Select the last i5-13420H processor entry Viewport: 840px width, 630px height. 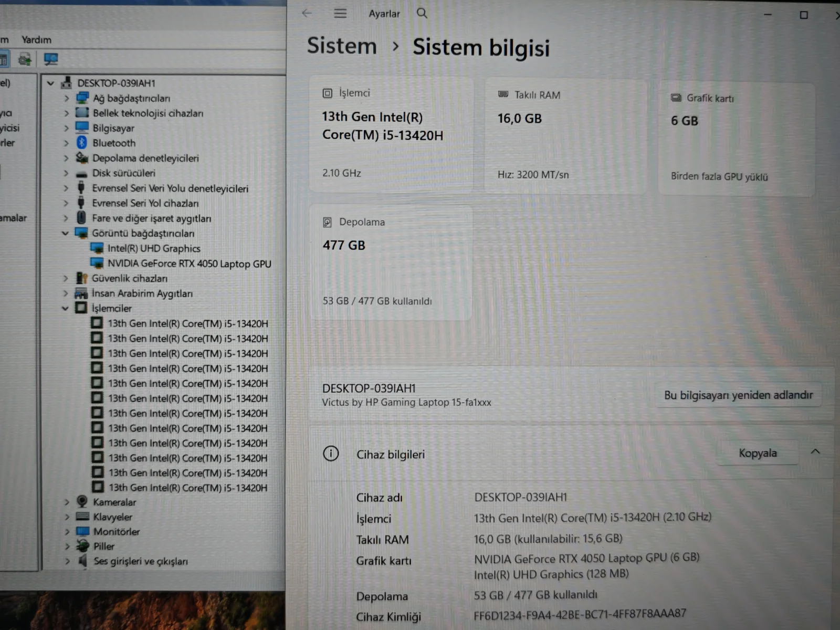188,488
